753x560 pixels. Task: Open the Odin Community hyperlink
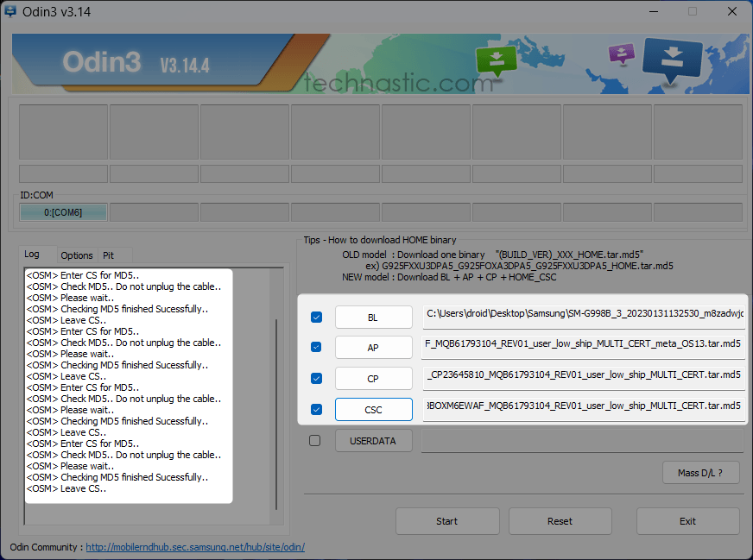pos(195,547)
